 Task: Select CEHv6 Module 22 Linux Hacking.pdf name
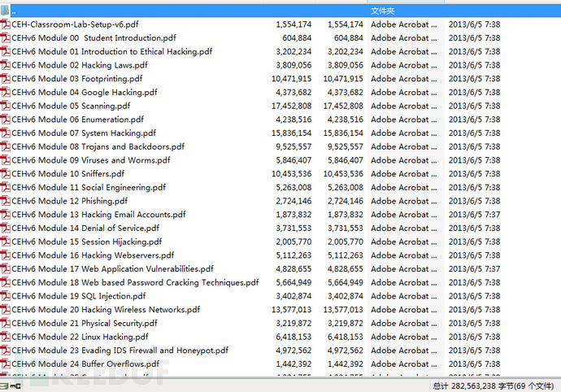80,338
